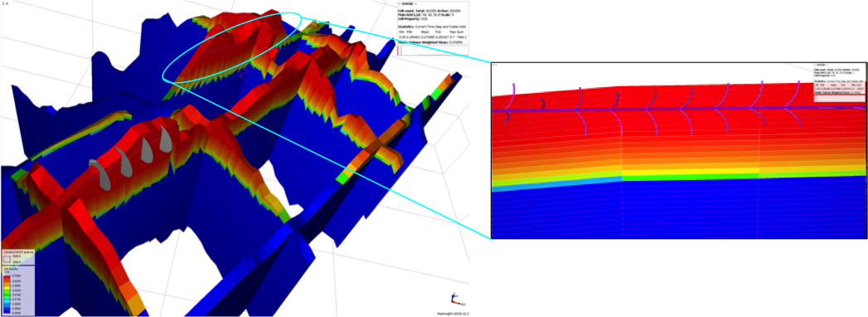Click the "Cell Property: SOIL" info line

412,19
